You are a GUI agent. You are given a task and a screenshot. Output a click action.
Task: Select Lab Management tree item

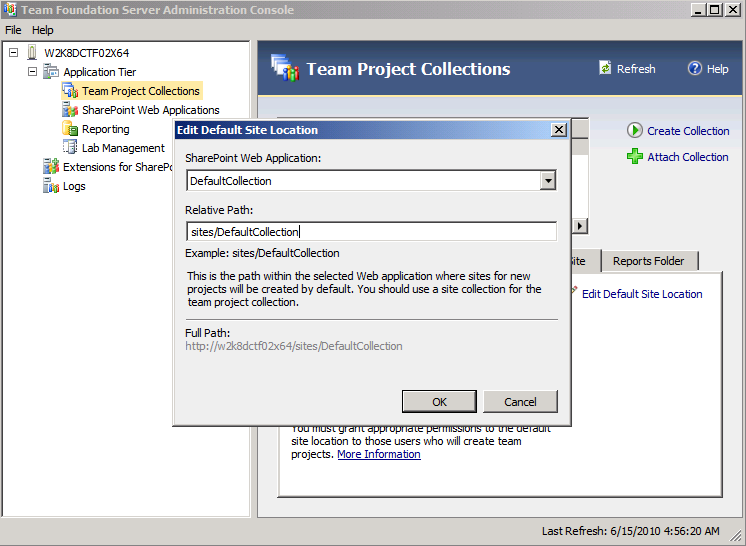pyautogui.click(x=123, y=148)
